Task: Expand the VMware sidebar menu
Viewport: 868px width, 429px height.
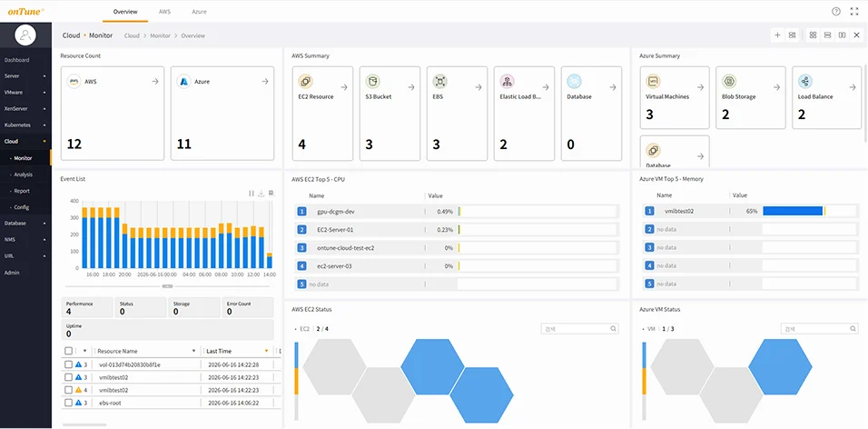Action: [25, 93]
